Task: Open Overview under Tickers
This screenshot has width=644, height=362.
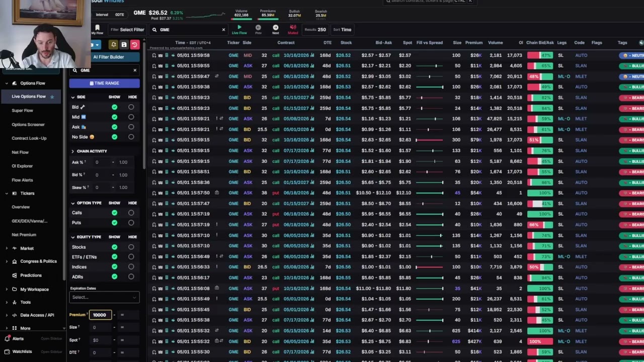Action: pos(21,207)
